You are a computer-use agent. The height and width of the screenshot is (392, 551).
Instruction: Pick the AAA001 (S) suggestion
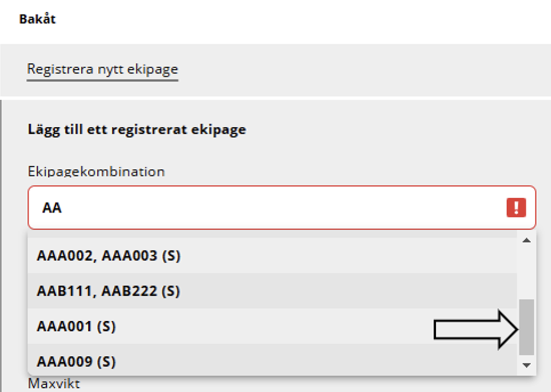click(x=76, y=326)
